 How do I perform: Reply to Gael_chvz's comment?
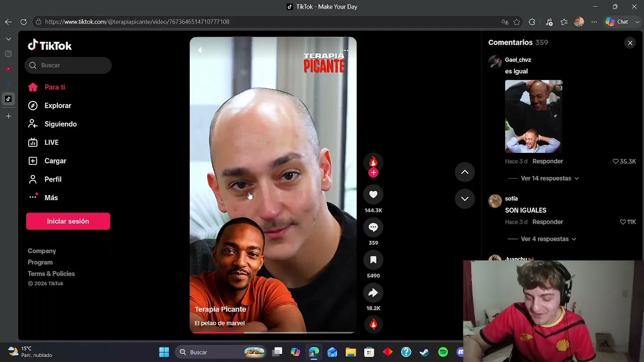(x=547, y=161)
